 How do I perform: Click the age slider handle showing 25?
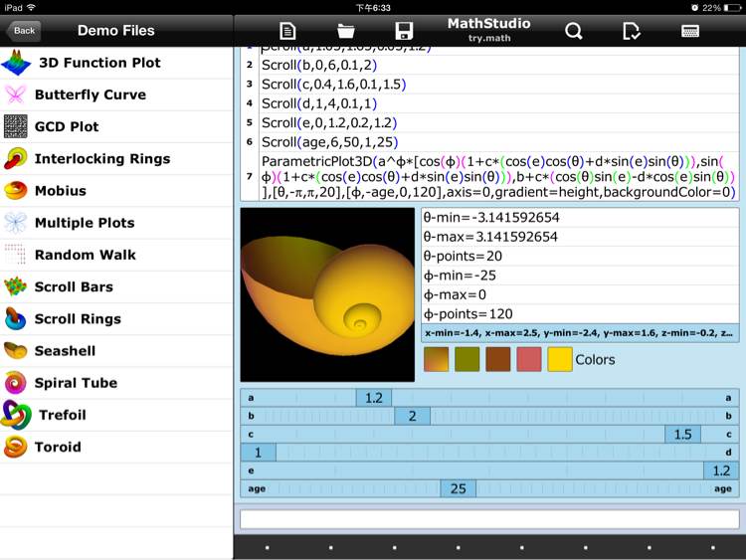[x=459, y=488]
